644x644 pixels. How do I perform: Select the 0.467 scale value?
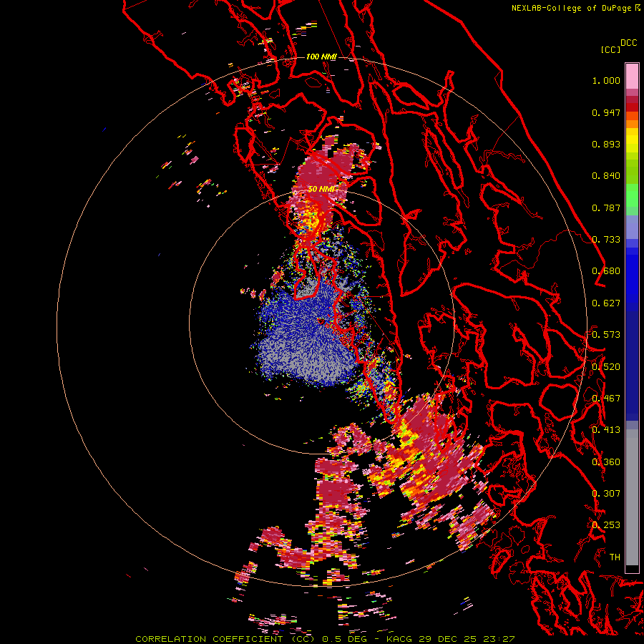click(606, 399)
